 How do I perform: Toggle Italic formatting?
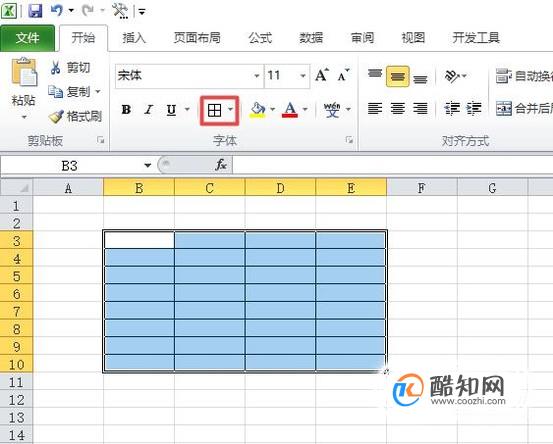pos(148,110)
